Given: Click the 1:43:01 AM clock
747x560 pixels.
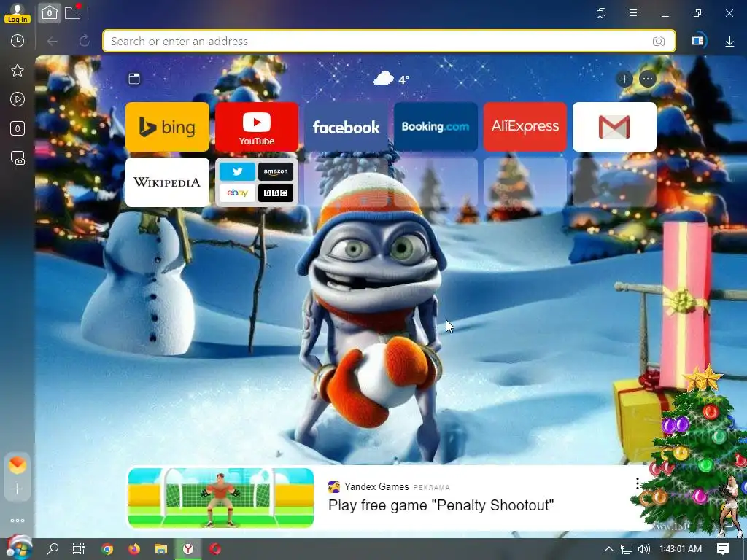Looking at the screenshot, I should point(681,549).
